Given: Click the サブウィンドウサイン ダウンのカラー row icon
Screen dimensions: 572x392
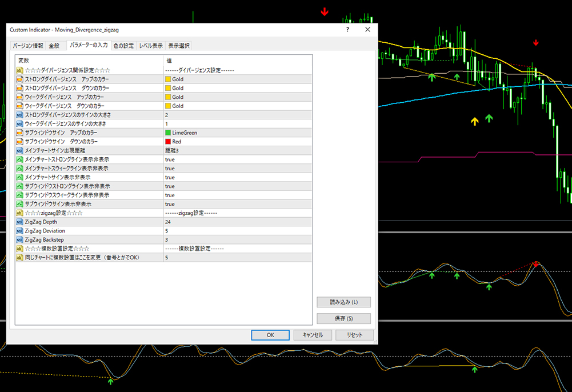Looking at the screenshot, I should (x=19, y=142).
